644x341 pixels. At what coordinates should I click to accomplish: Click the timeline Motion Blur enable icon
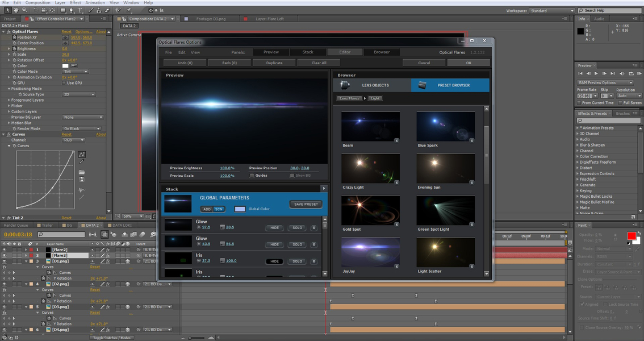click(x=143, y=234)
